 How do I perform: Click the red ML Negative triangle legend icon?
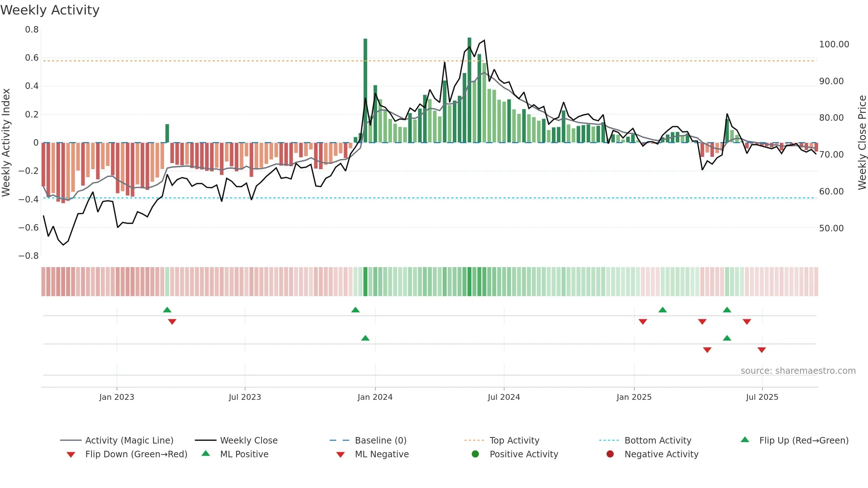(x=341, y=455)
